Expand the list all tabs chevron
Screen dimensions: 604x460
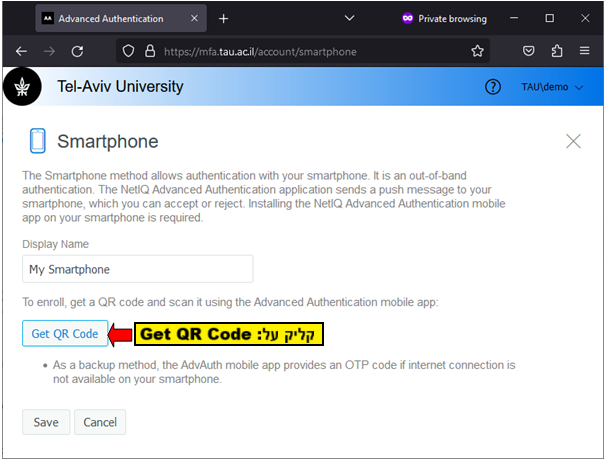click(x=349, y=18)
